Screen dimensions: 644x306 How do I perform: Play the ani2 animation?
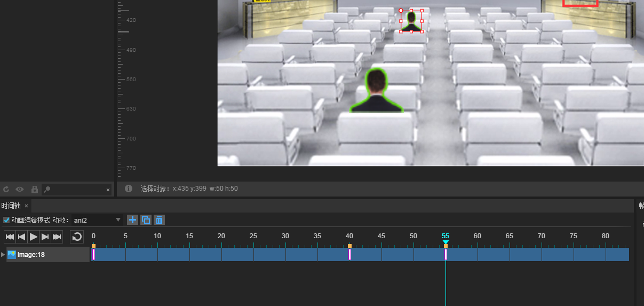coord(33,237)
